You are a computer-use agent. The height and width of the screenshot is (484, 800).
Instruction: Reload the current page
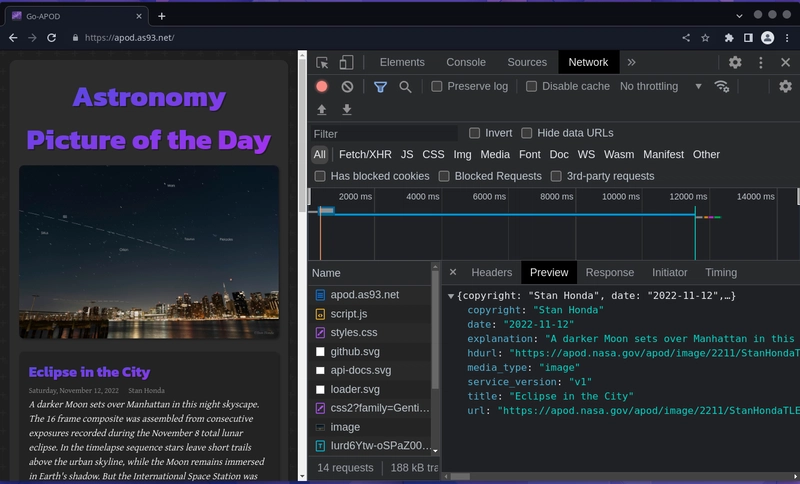click(x=52, y=38)
